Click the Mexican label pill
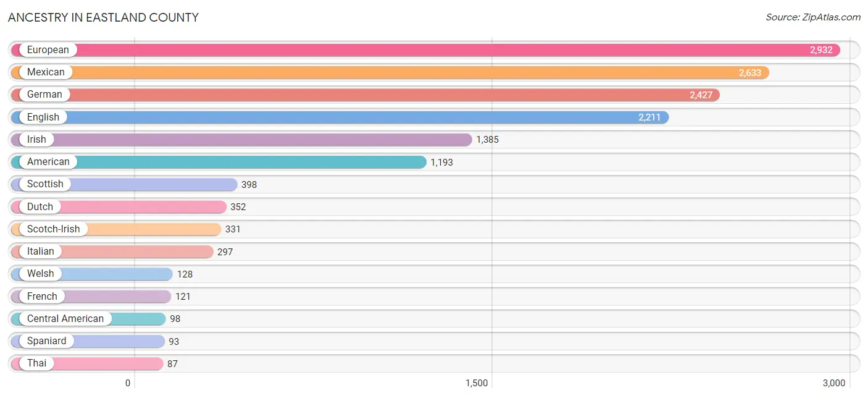This screenshot has width=868, height=398. 46,72
